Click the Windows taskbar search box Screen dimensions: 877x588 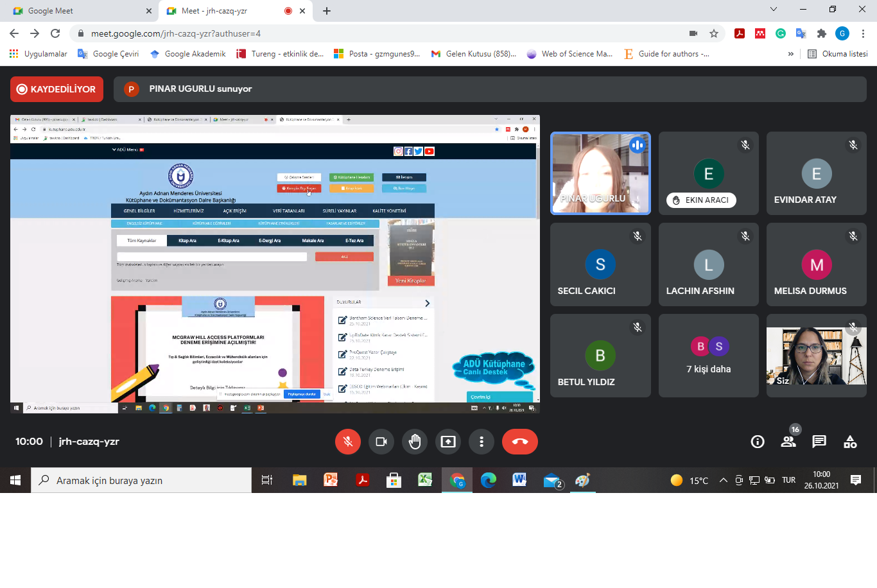(141, 480)
